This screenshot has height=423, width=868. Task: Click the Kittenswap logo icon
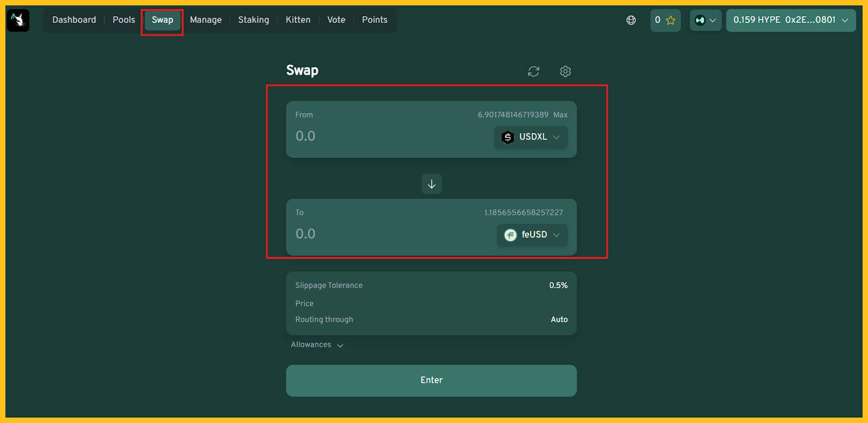[18, 21]
